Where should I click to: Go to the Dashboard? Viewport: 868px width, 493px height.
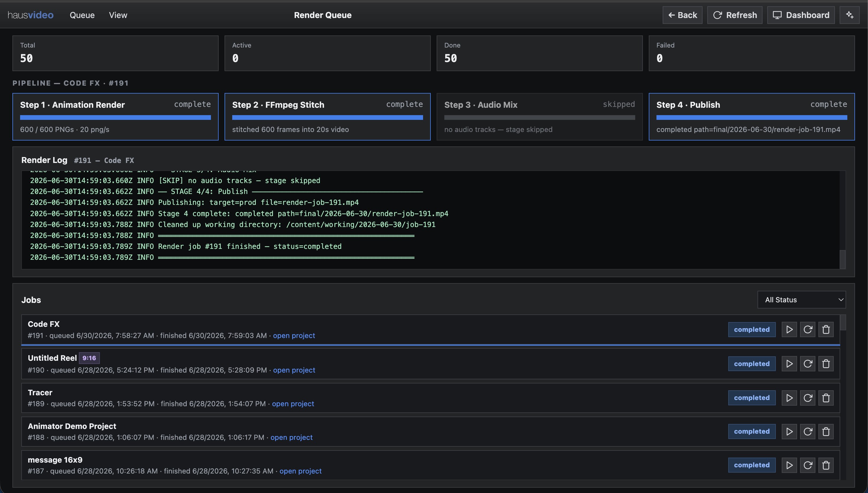pos(801,15)
